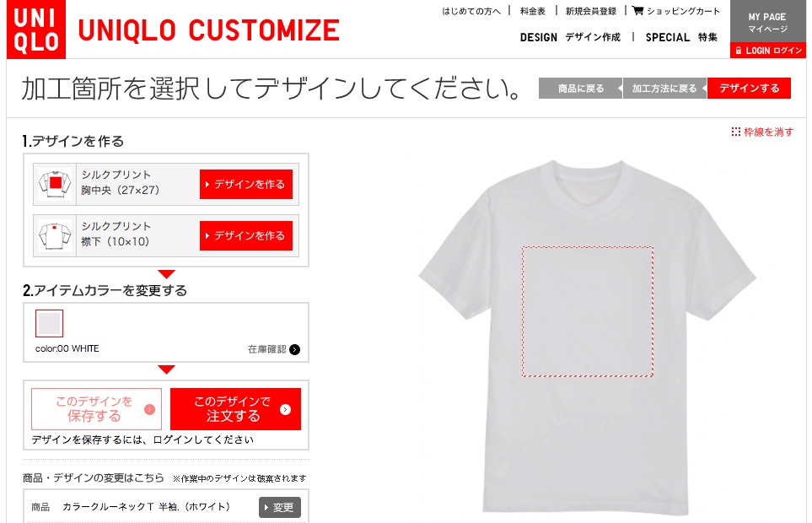The width and height of the screenshot is (812, 523).
Task: Open the 料金表 price list link
Action: click(533, 11)
